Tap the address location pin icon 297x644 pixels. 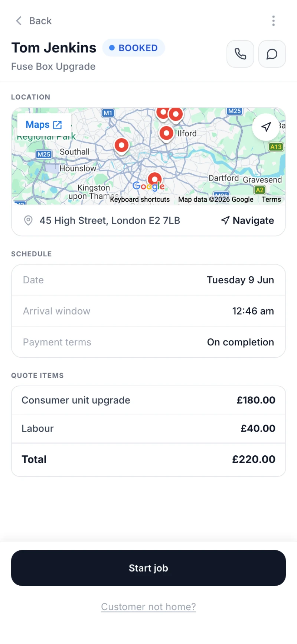[x=28, y=221]
